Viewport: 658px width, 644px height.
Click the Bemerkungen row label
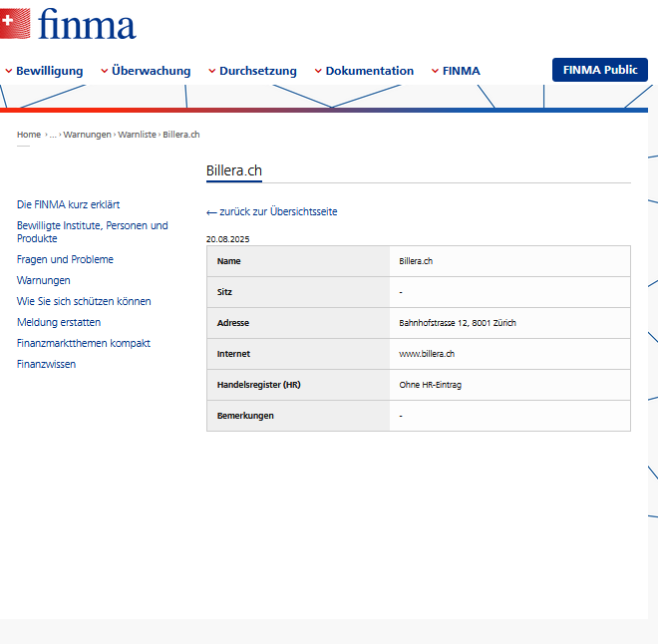click(245, 416)
